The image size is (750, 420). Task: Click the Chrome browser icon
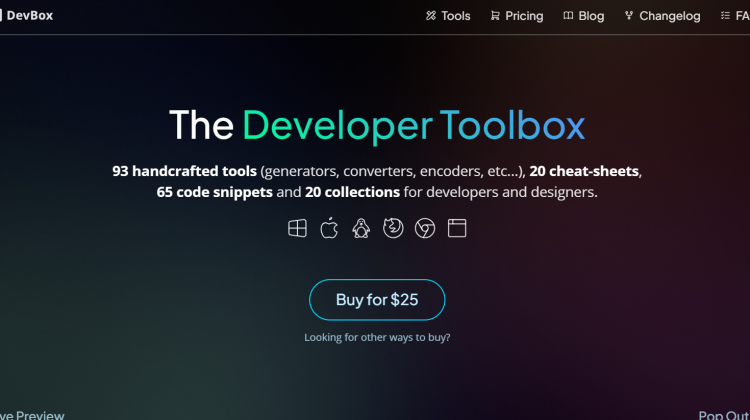[x=425, y=228]
